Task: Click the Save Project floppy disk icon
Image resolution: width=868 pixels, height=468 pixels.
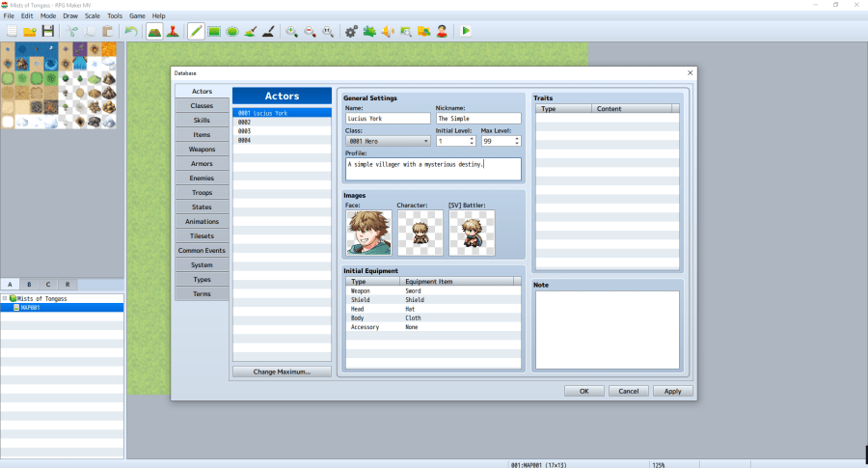Action: click(x=47, y=31)
